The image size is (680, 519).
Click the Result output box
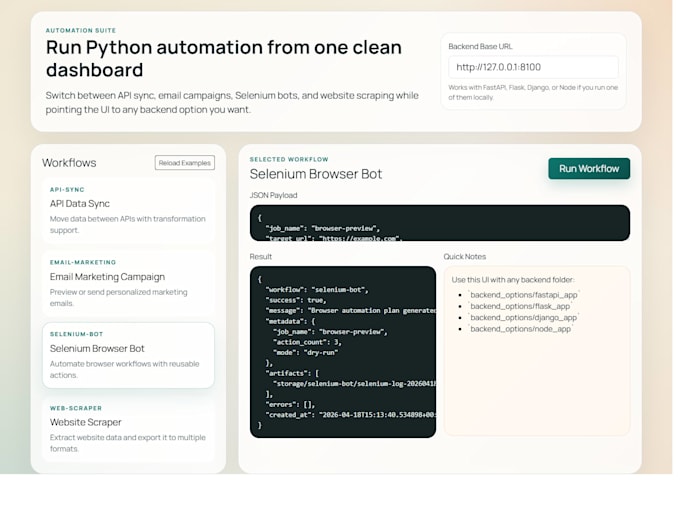(343, 352)
